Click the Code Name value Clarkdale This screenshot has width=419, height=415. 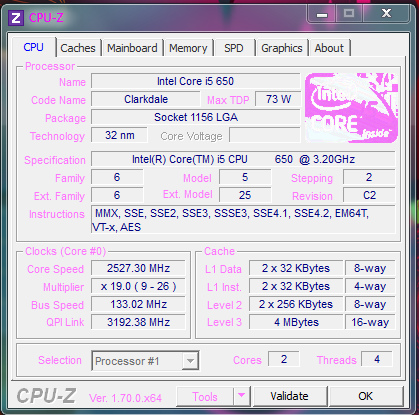pyautogui.click(x=146, y=99)
